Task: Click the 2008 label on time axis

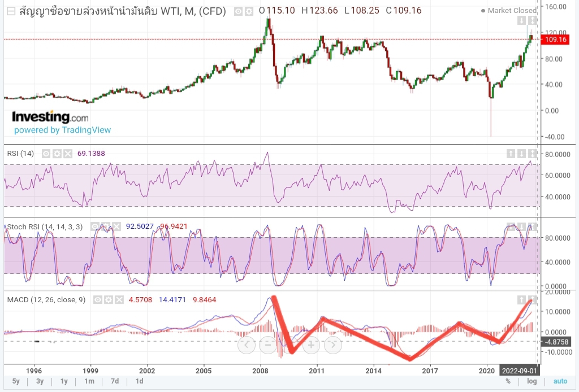Action: click(x=260, y=371)
